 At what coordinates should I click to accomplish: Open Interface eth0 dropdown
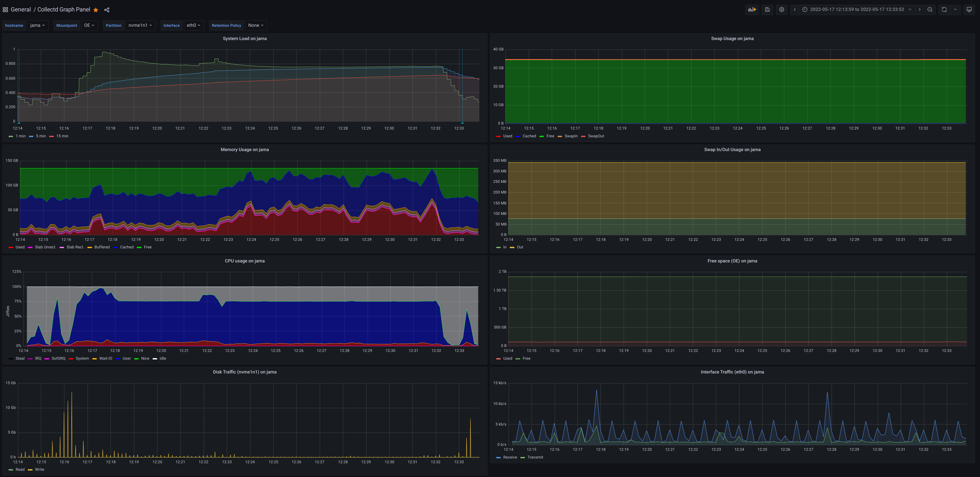click(x=194, y=25)
